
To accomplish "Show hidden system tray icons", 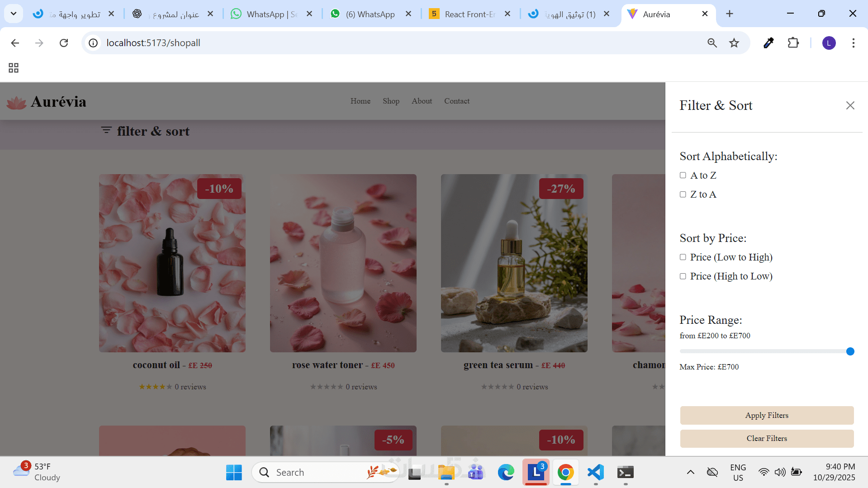I will click(690, 472).
